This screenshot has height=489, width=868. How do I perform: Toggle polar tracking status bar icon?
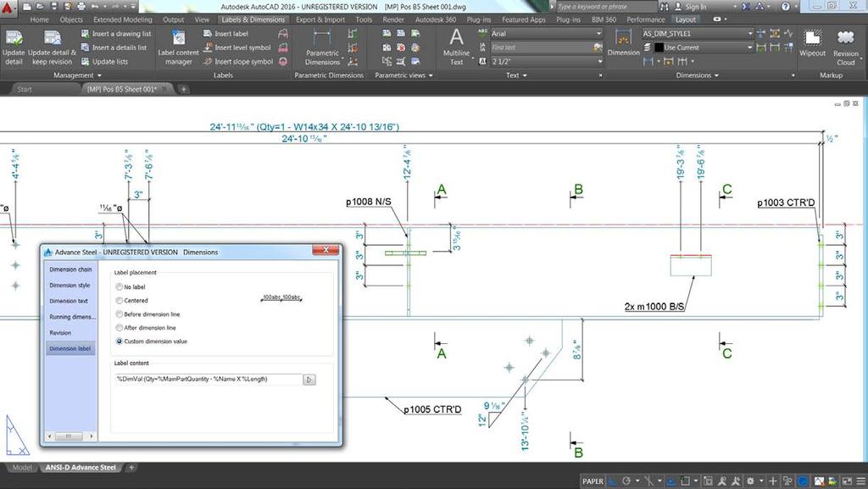(626, 481)
